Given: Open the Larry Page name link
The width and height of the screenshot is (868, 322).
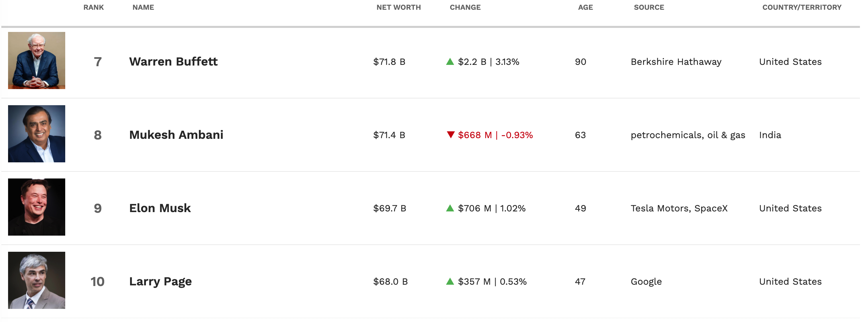Looking at the screenshot, I should (160, 282).
